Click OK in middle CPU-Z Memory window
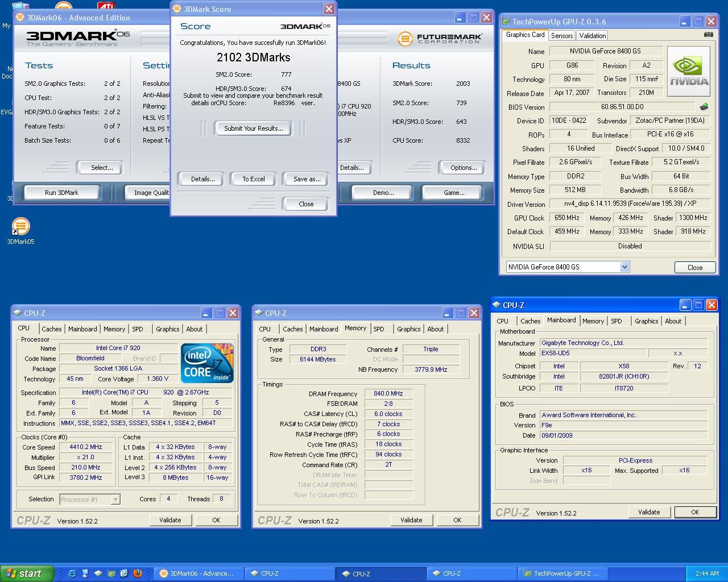This screenshot has height=582, width=728. click(x=457, y=520)
